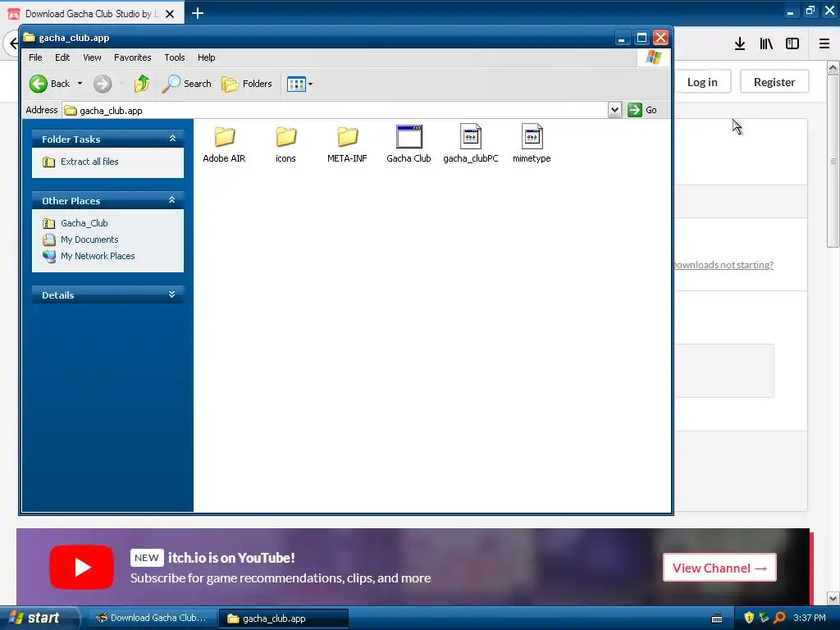Viewport: 840px width, 630px height.
Task: Click gacha_club.app taskbar button
Action: 283,619
